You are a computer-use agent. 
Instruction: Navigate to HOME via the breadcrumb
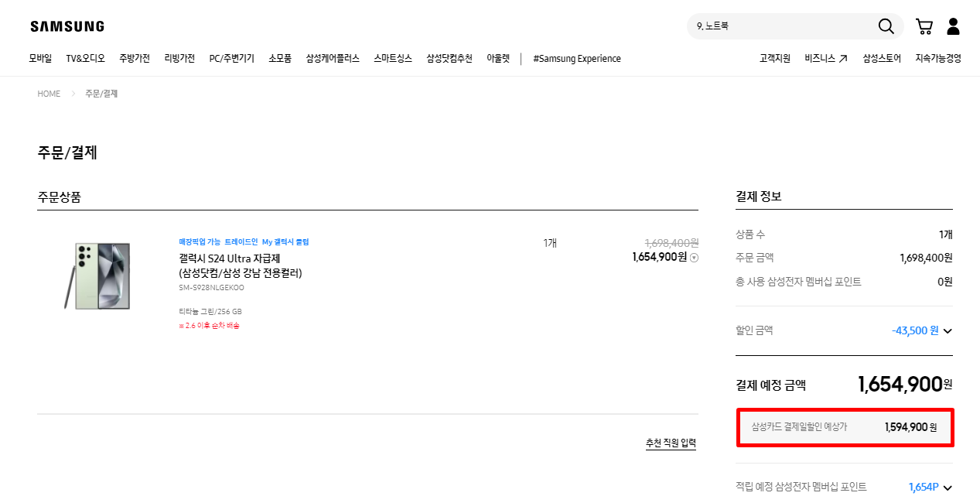point(49,93)
